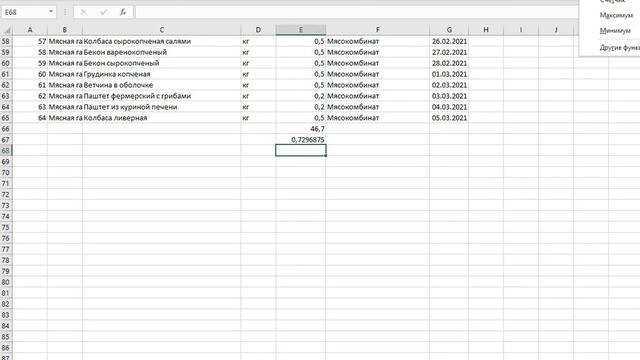
Task: Click the confirm entry checkmark icon
Action: (103, 12)
